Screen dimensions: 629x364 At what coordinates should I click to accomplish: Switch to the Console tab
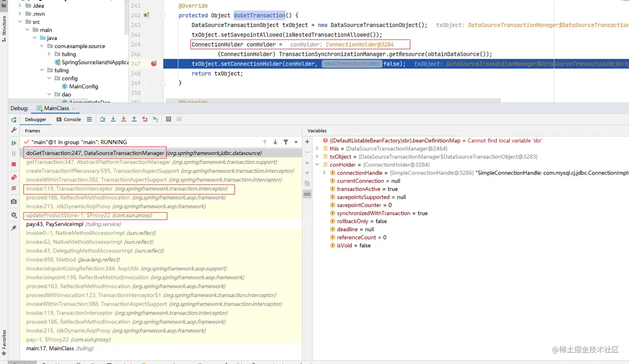tap(69, 119)
